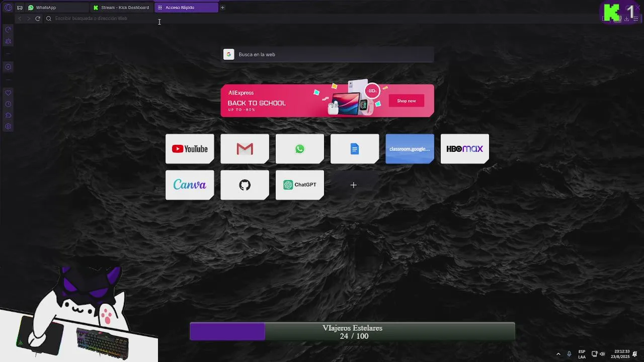Open the HBO Max speed dial tile
644x362 pixels.
coord(465,149)
